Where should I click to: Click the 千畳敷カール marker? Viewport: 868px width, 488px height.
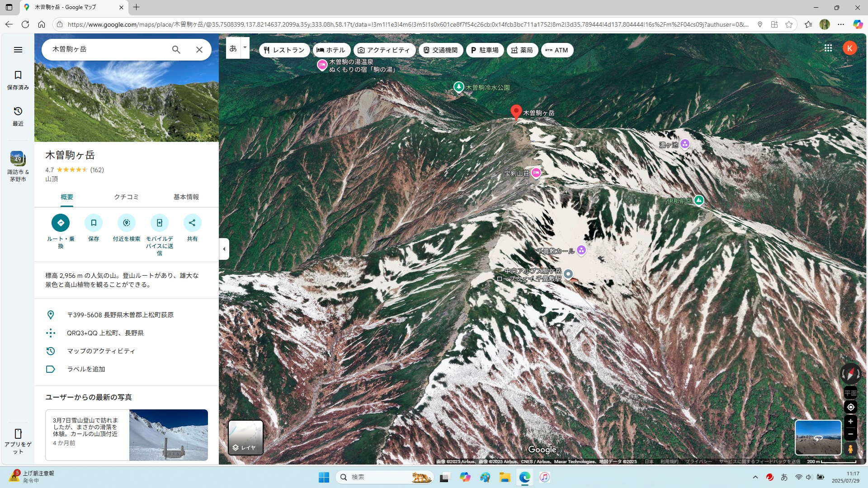pos(581,250)
